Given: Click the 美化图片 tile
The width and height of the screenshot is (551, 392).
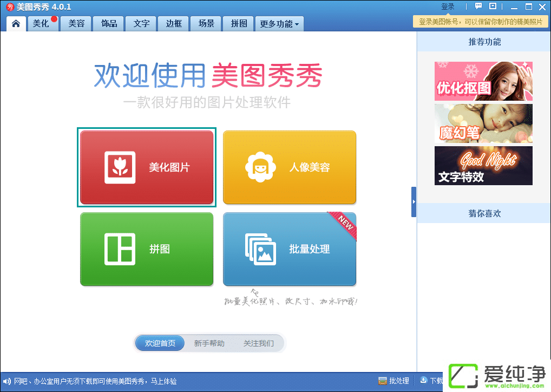Looking at the screenshot, I should point(147,167).
